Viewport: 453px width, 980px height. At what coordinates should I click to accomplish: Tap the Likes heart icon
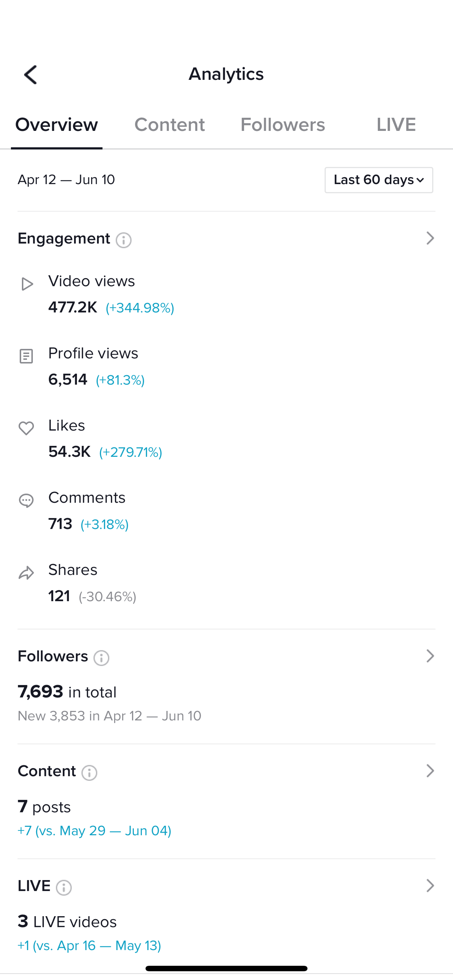26,428
